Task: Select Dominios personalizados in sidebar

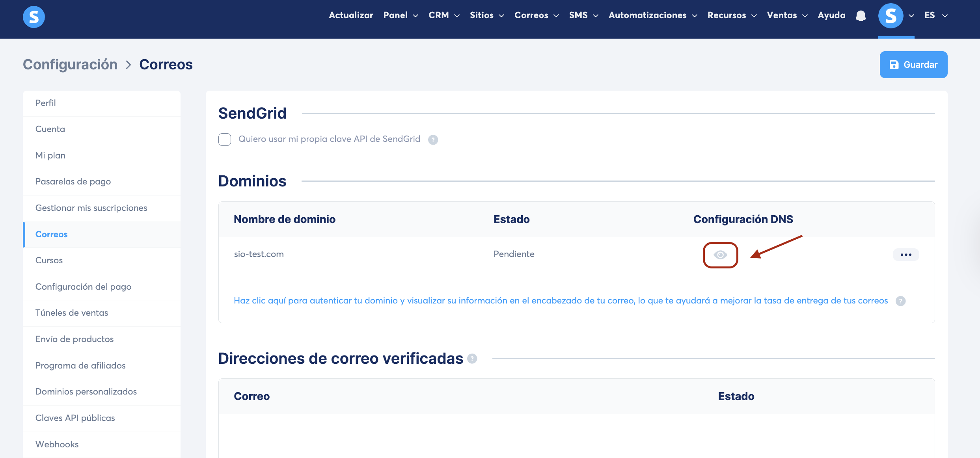Action: pyautogui.click(x=86, y=392)
